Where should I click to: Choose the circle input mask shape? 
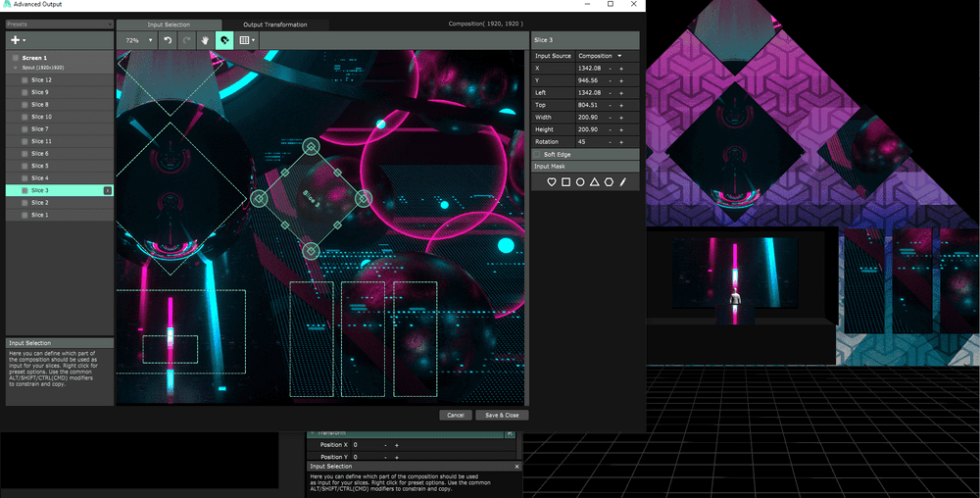[580, 182]
